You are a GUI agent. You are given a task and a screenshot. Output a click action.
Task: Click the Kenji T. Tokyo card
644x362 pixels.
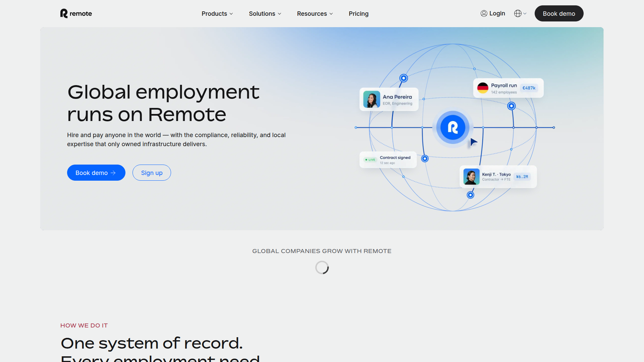coord(498,177)
